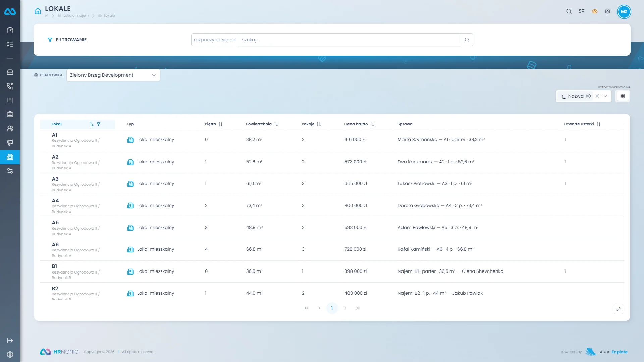Open the 'rozpoczyna się od' search mode selector
Viewport: 644px width, 362px height.
215,40
